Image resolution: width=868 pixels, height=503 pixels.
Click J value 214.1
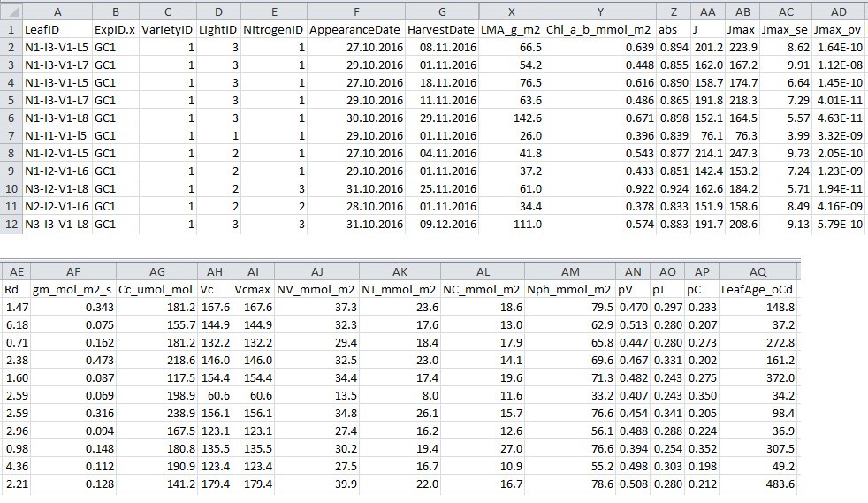pyautogui.click(x=709, y=153)
